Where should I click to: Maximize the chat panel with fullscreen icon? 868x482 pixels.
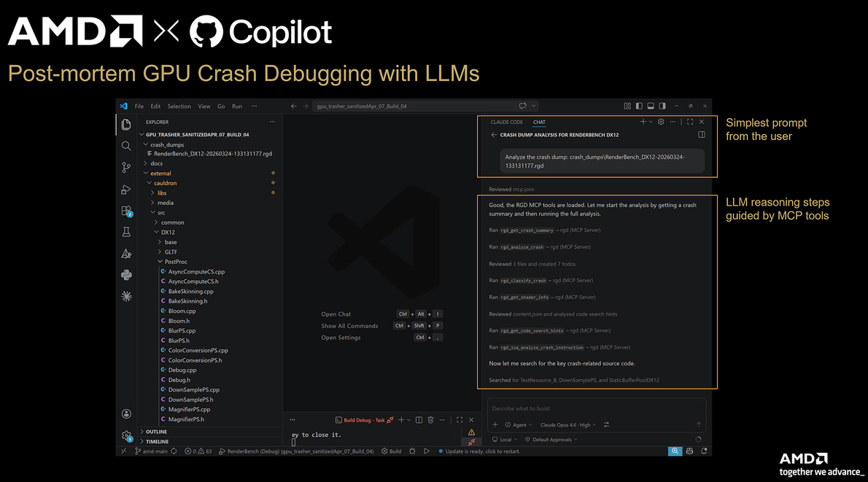[x=690, y=122]
